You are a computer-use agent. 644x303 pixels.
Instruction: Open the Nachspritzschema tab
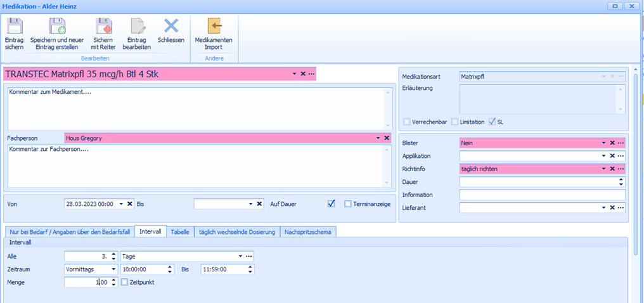[x=307, y=232]
